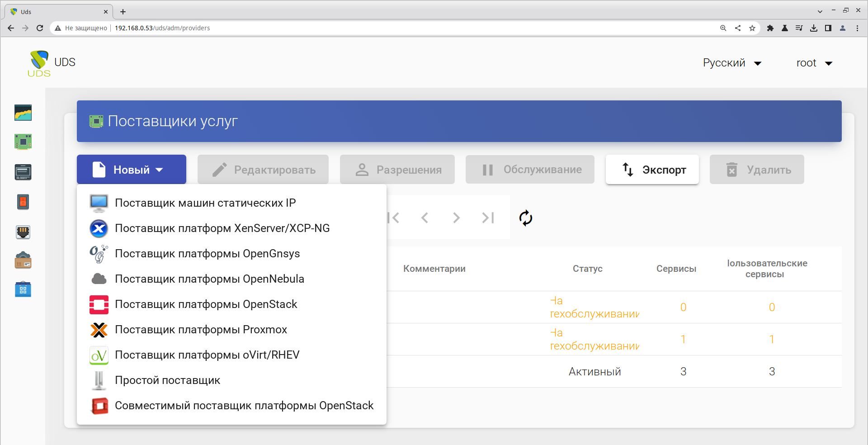This screenshot has width=868, height=445.
Task: Select Поставщик платформы oVirt/RHEV
Action: pyautogui.click(x=231, y=355)
